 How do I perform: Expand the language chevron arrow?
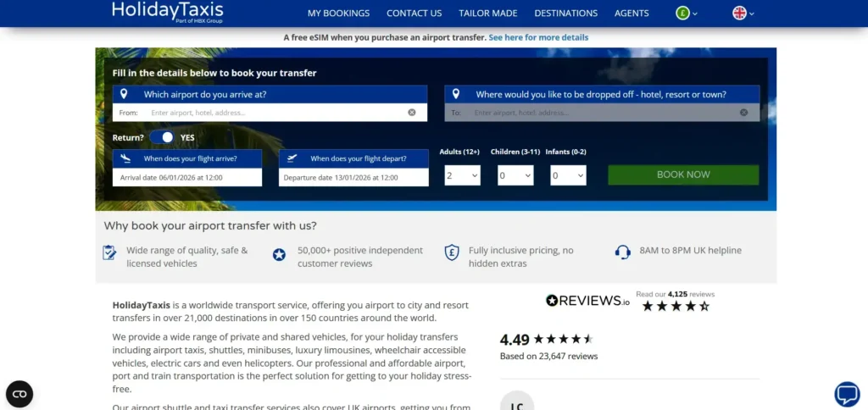[x=752, y=14]
